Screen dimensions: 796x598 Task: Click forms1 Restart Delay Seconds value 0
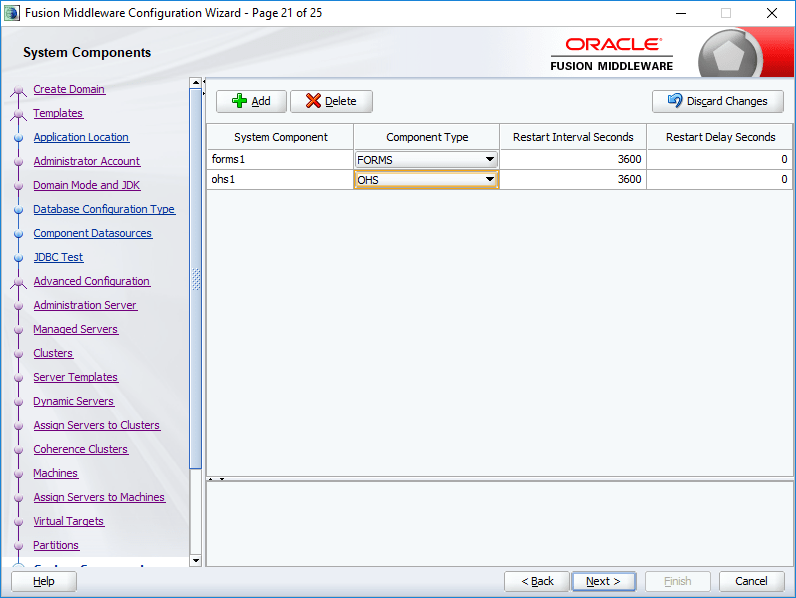pyautogui.click(x=719, y=159)
